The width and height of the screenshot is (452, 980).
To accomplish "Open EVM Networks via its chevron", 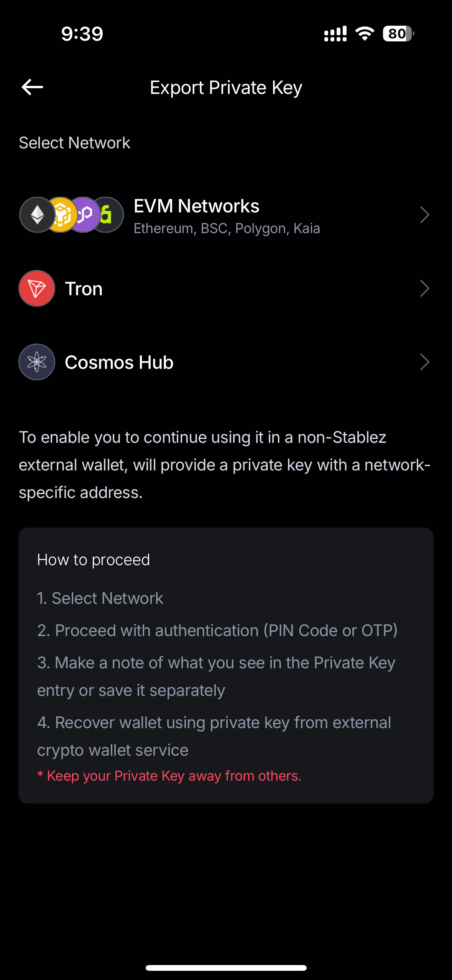I will coord(424,215).
